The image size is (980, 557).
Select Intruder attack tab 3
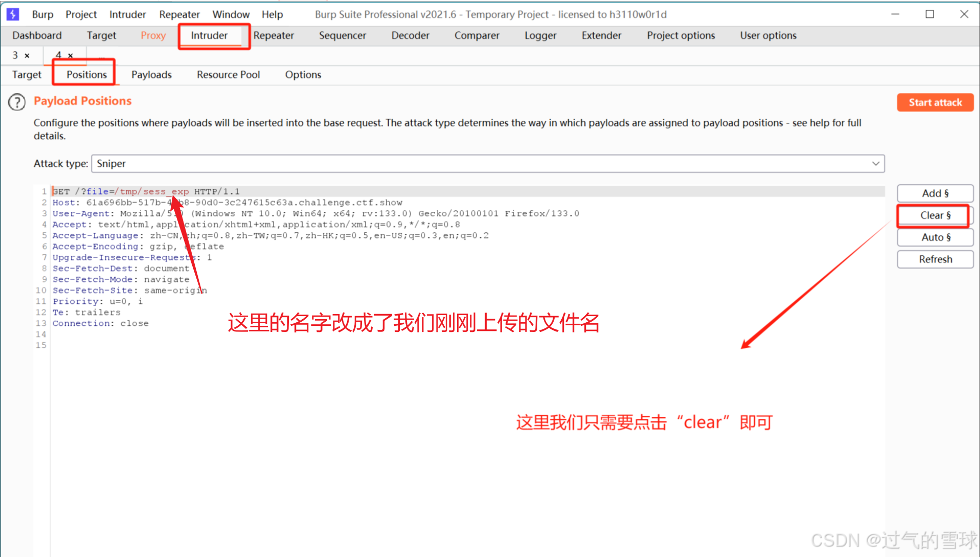pyautogui.click(x=15, y=55)
